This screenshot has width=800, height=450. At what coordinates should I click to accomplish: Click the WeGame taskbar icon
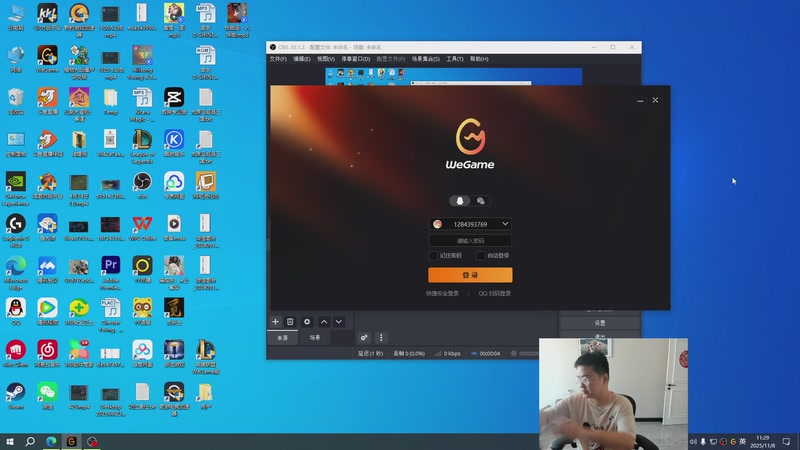(x=71, y=441)
